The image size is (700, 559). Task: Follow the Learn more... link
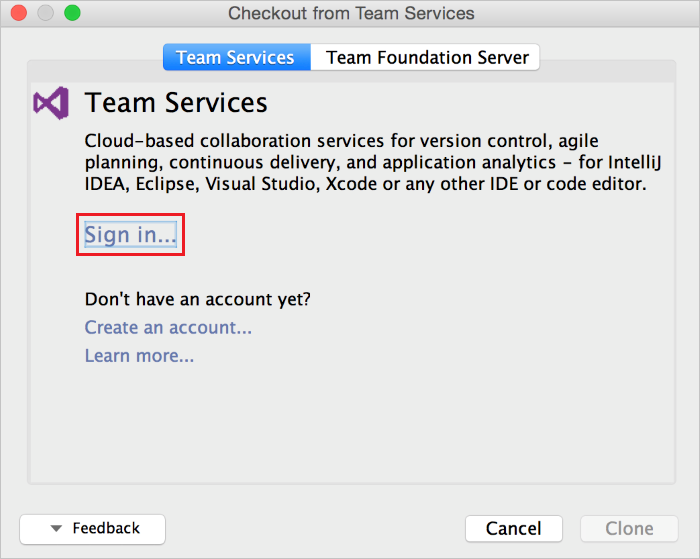point(139,355)
